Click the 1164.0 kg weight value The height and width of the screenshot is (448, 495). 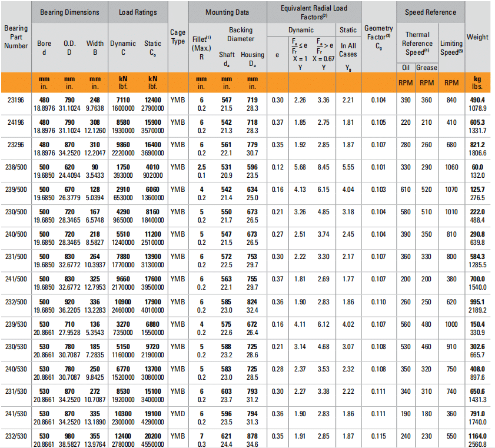[477, 436]
